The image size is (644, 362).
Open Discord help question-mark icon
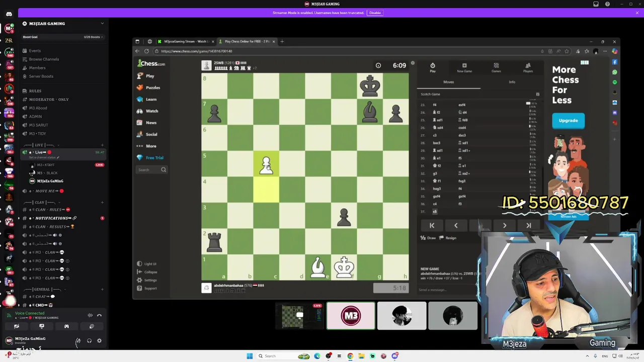(607, 4)
